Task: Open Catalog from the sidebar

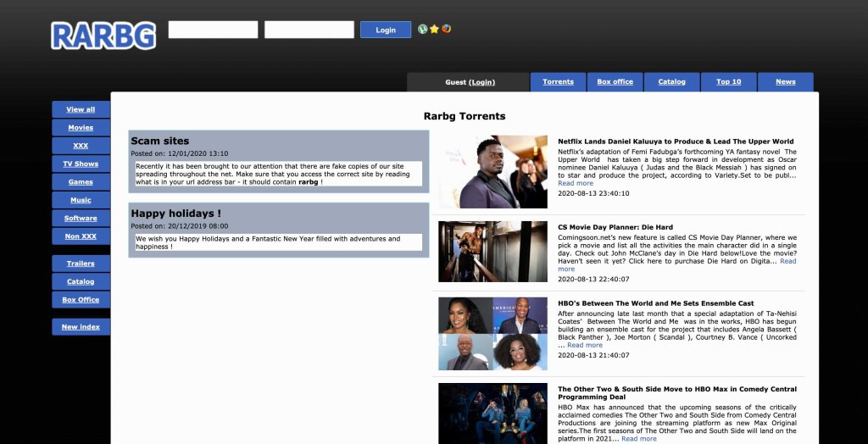Action: tap(81, 282)
